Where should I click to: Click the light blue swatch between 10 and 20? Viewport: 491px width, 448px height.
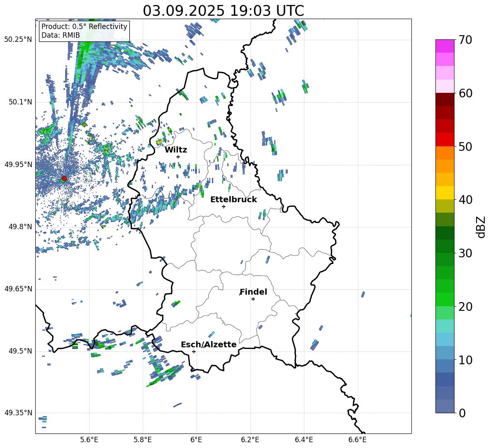pyautogui.click(x=445, y=339)
